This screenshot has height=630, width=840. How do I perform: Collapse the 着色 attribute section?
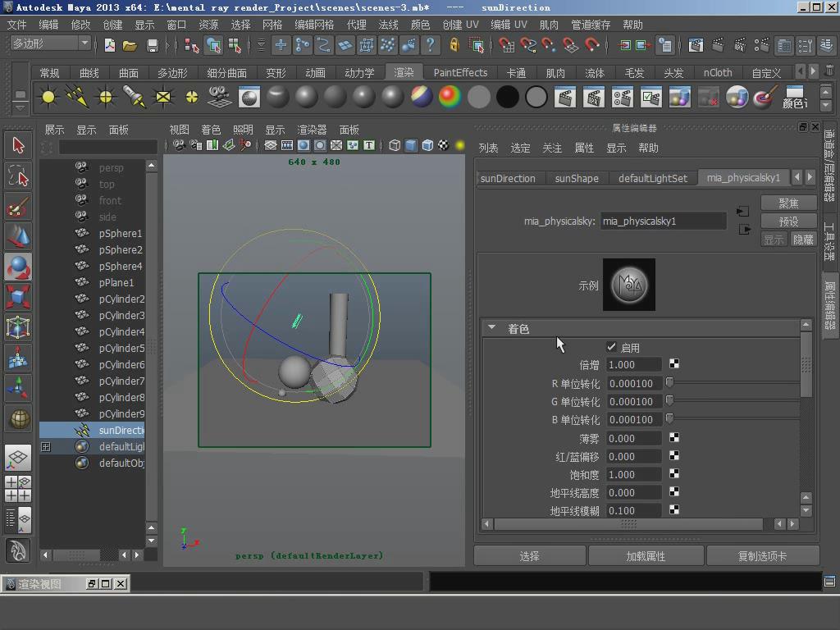(x=492, y=328)
